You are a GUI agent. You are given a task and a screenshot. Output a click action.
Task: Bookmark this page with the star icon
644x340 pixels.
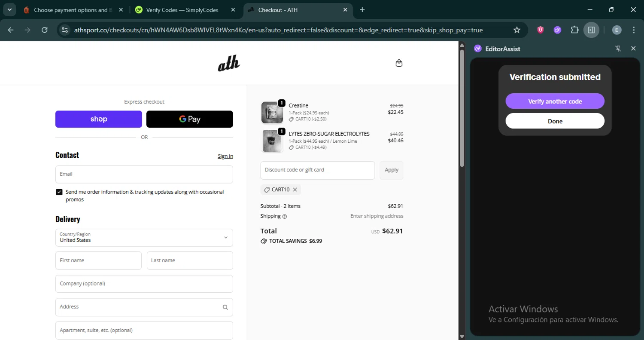(517, 30)
